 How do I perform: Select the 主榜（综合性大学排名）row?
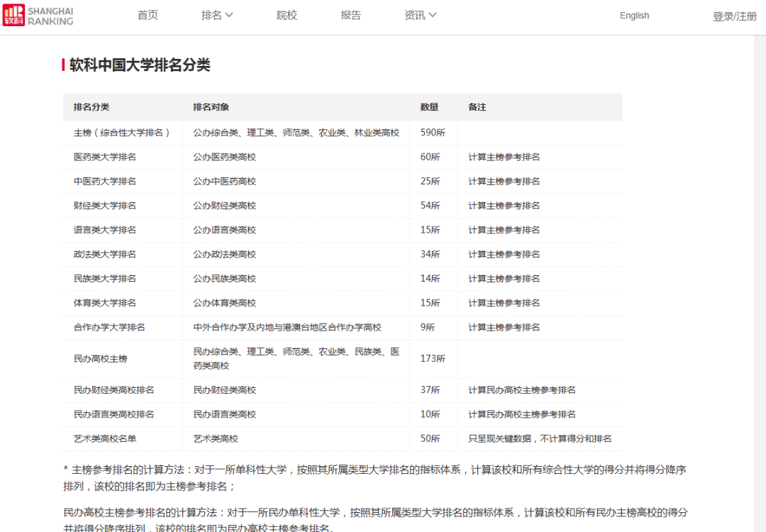(x=121, y=133)
